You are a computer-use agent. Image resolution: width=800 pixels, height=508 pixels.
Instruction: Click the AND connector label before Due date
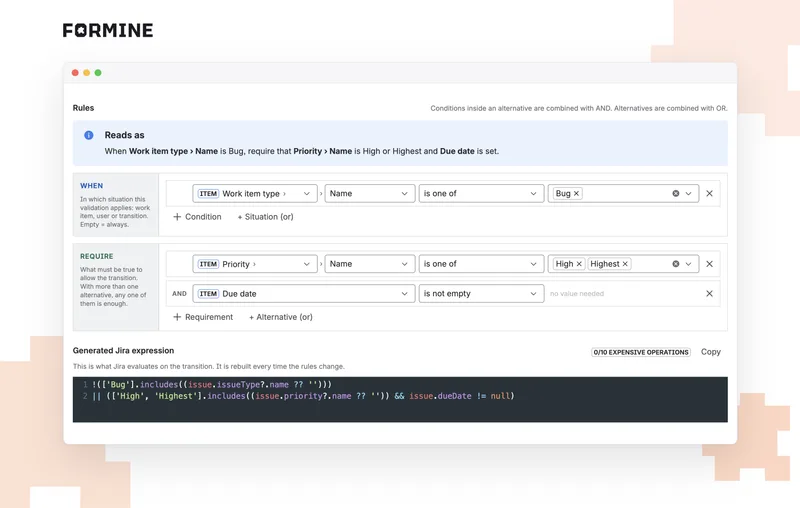[x=179, y=293]
